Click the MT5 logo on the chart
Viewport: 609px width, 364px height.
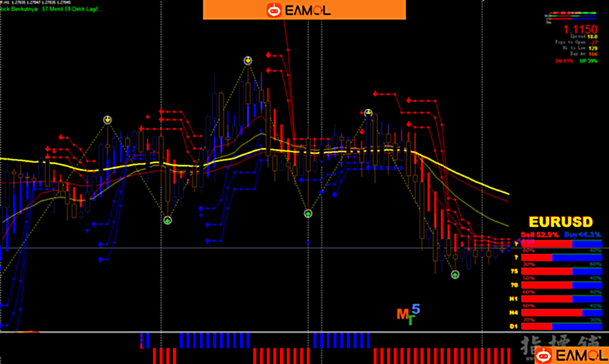[408, 315]
